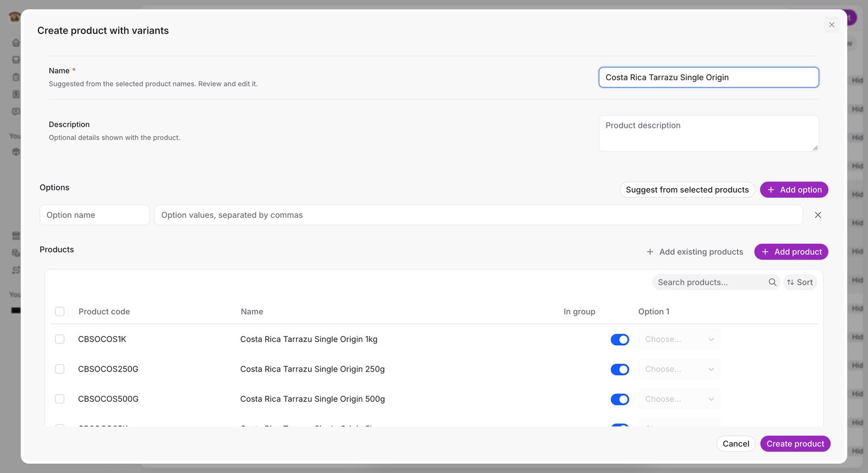Screen dimensions: 868x473
Task: Remove the empty option row
Action: [x=818, y=215]
